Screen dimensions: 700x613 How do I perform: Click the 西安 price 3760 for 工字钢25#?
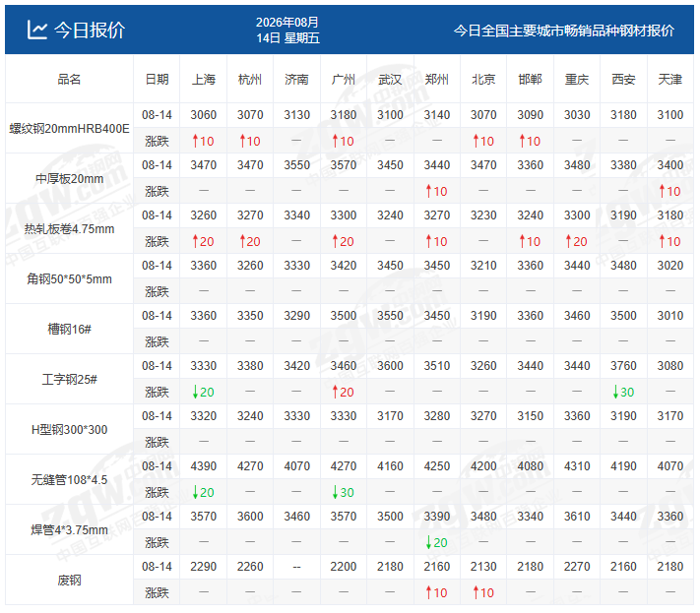(x=623, y=366)
